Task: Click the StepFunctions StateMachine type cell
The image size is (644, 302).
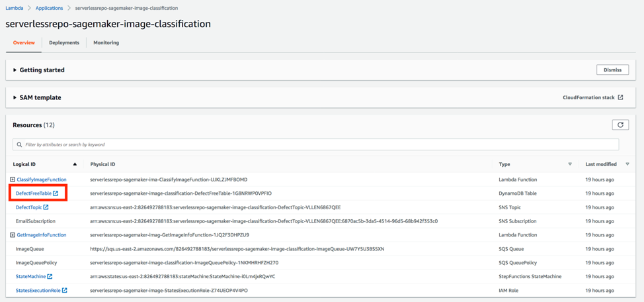Action: [530, 276]
